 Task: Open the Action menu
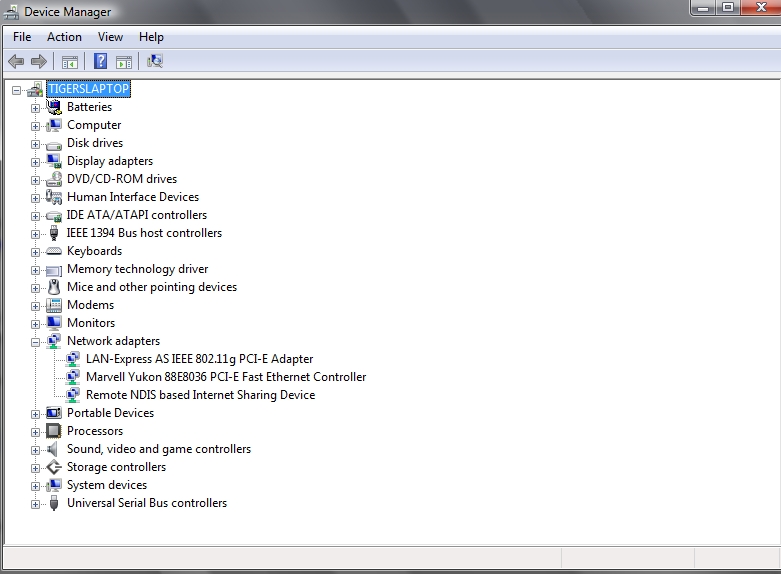(x=64, y=37)
